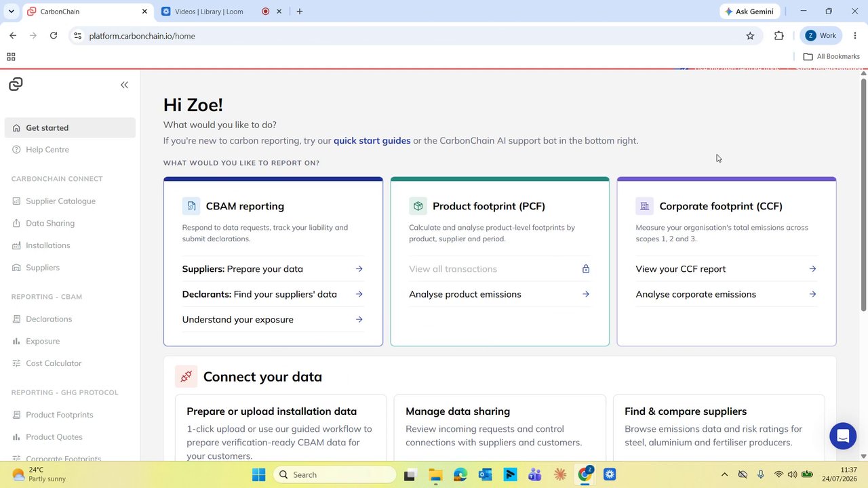Open the weather widget showing 24°C
This screenshot has width=868, height=488.
[39, 474]
